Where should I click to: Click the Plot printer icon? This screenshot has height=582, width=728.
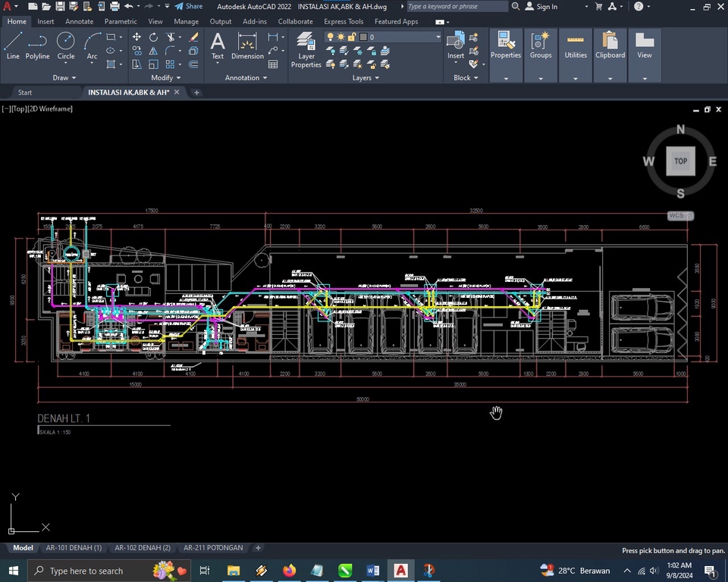click(x=115, y=7)
